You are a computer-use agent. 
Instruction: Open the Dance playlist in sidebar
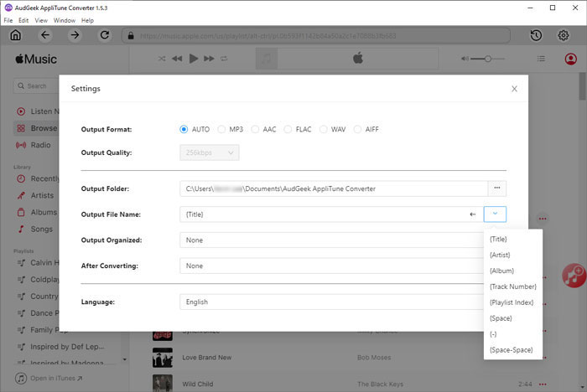coord(38,313)
